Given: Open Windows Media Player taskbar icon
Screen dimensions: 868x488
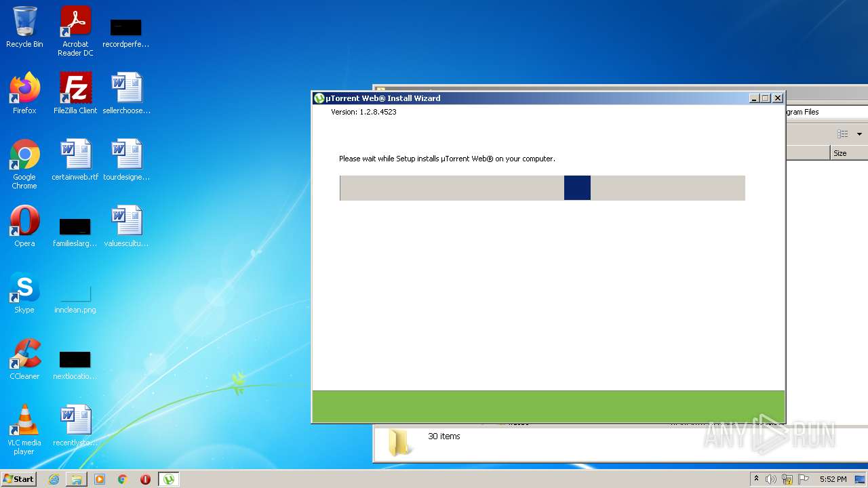Looking at the screenshot, I should [x=100, y=479].
